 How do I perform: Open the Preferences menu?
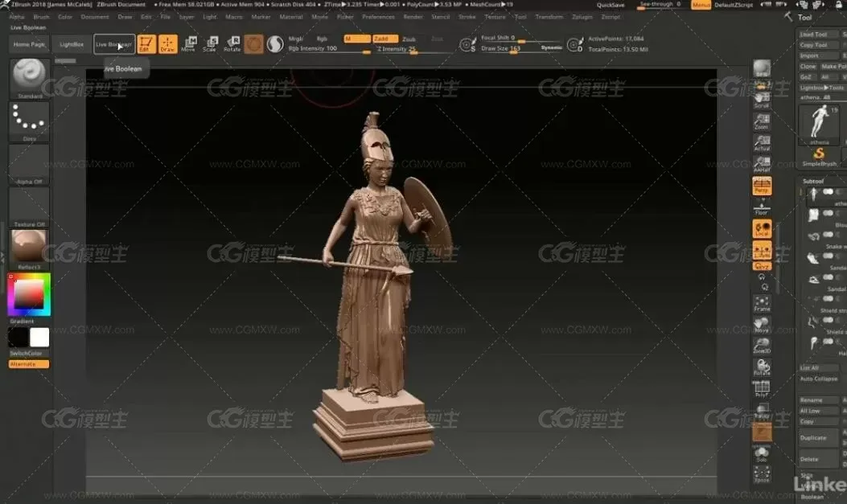click(379, 17)
